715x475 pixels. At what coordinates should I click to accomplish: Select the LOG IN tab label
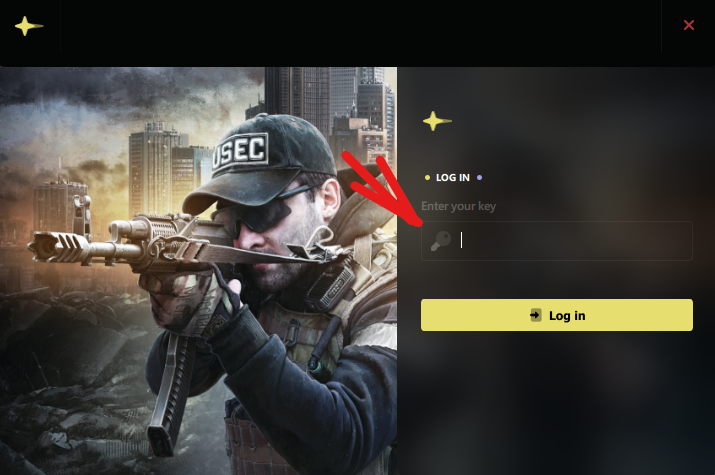[452, 178]
